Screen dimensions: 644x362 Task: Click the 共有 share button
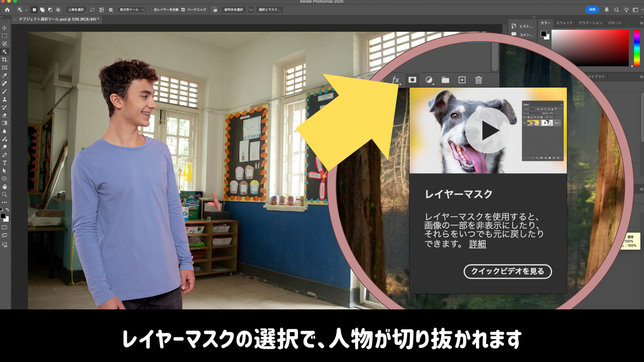pyautogui.click(x=592, y=10)
